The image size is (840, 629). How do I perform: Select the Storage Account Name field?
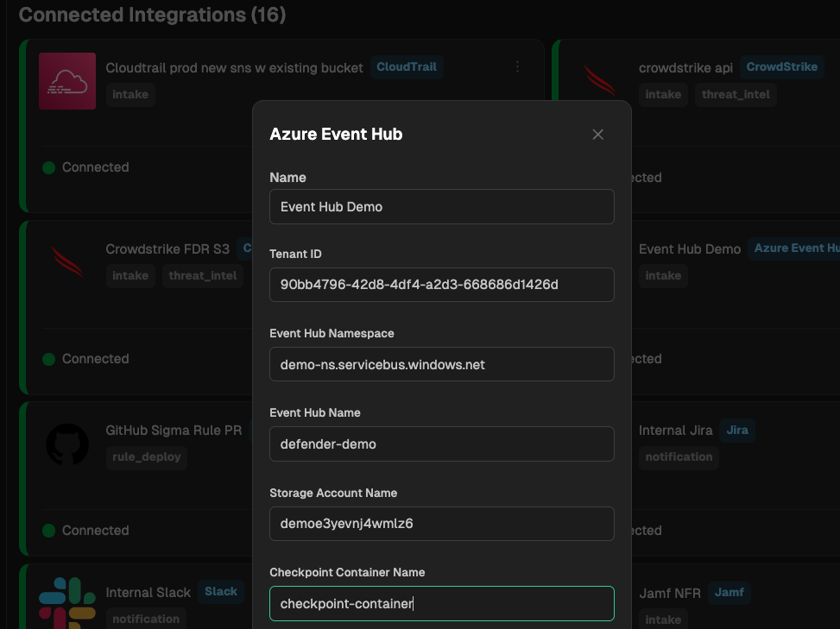click(x=441, y=524)
